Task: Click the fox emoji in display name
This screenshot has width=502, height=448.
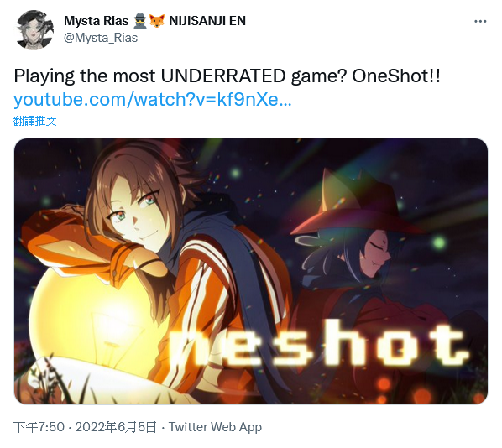Action: click(157, 21)
